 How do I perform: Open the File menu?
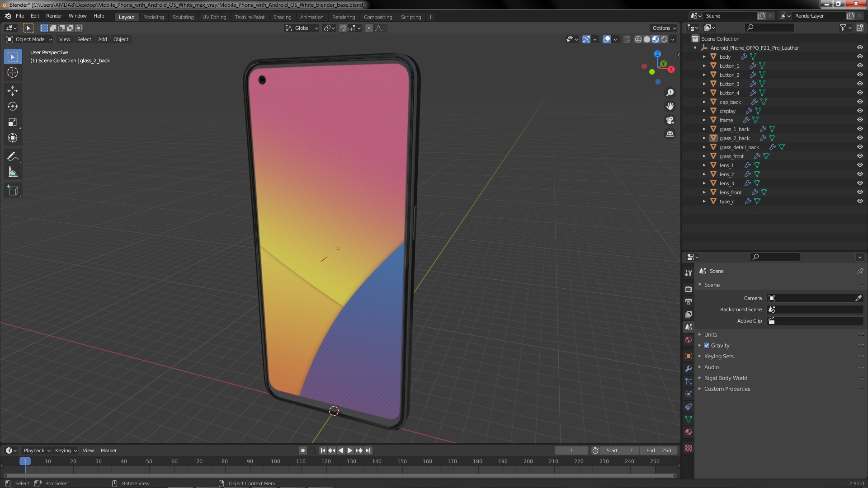pyautogui.click(x=20, y=16)
